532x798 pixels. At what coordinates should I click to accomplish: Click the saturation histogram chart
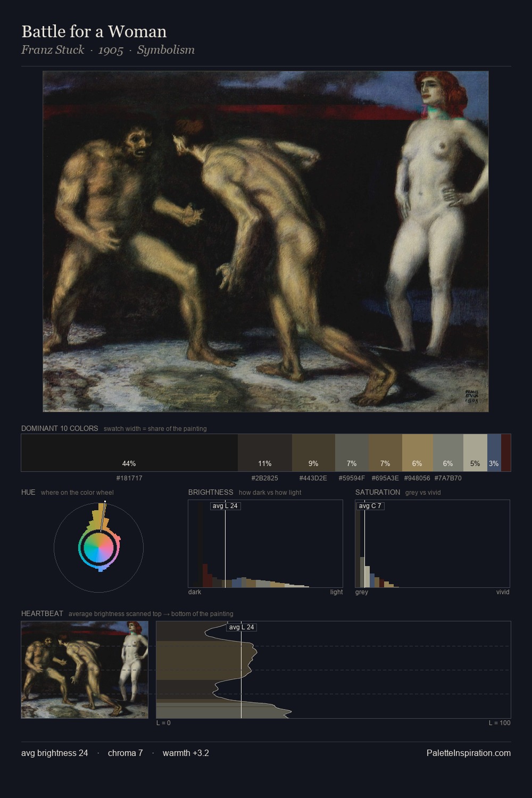433,544
